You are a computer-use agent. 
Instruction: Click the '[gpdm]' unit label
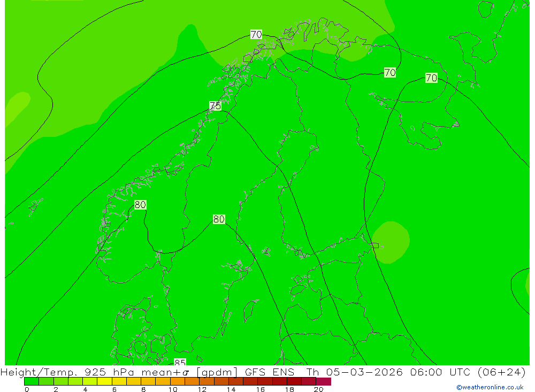[217, 372]
